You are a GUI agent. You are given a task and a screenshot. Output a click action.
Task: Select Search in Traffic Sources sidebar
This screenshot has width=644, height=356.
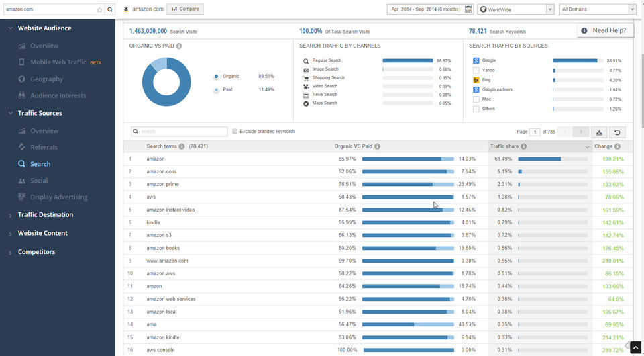(40, 164)
